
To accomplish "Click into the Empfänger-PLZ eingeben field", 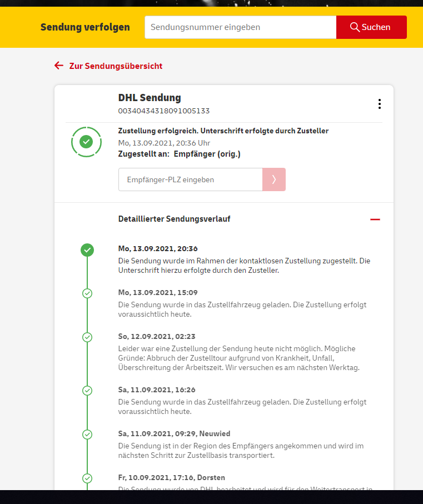I will (x=190, y=179).
